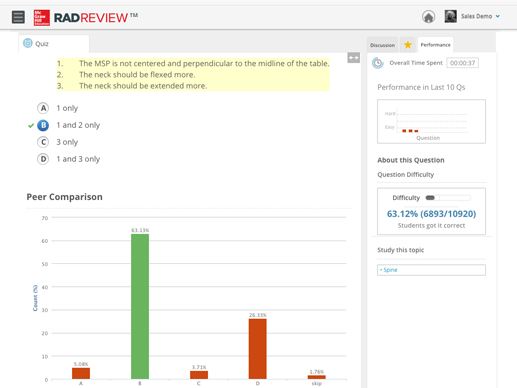This screenshot has height=388, width=517.
Task: Click the green bar for answer B
Action: (140, 306)
